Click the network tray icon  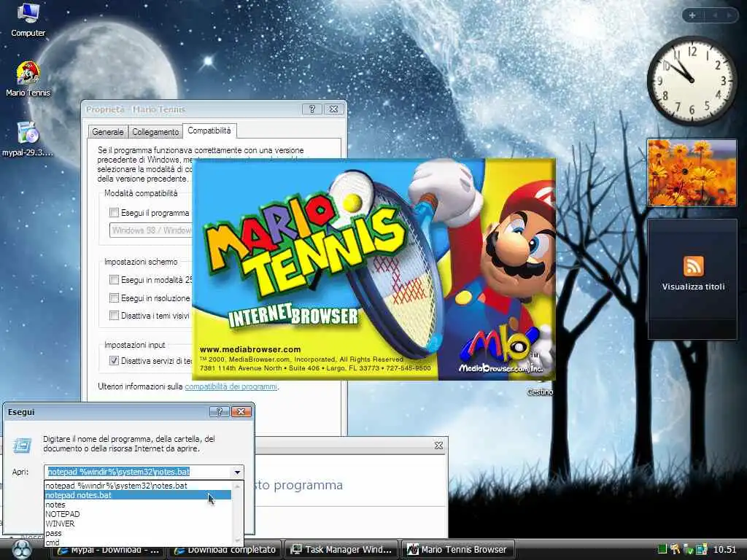pos(701,549)
